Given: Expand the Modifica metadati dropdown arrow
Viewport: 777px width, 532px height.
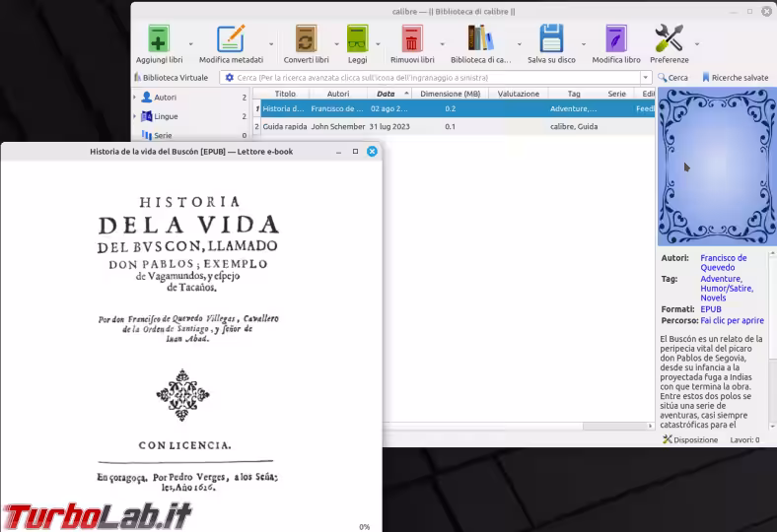Looking at the screenshot, I should (x=271, y=44).
